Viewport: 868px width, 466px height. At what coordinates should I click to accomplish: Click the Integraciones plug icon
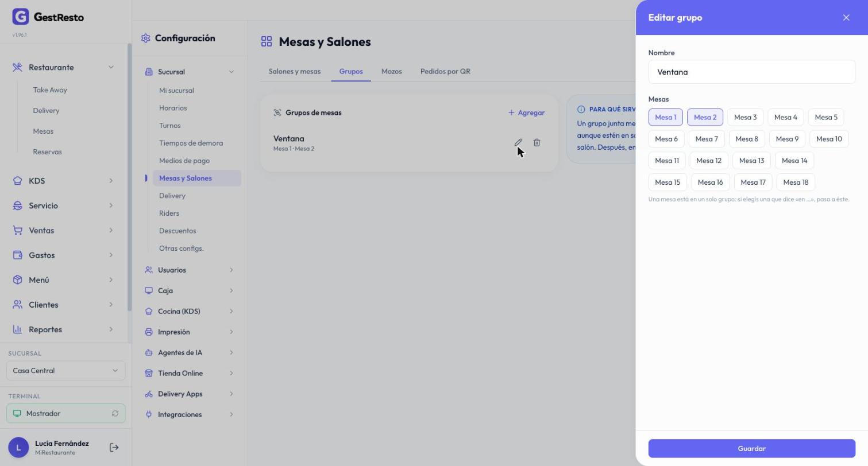coord(149,415)
